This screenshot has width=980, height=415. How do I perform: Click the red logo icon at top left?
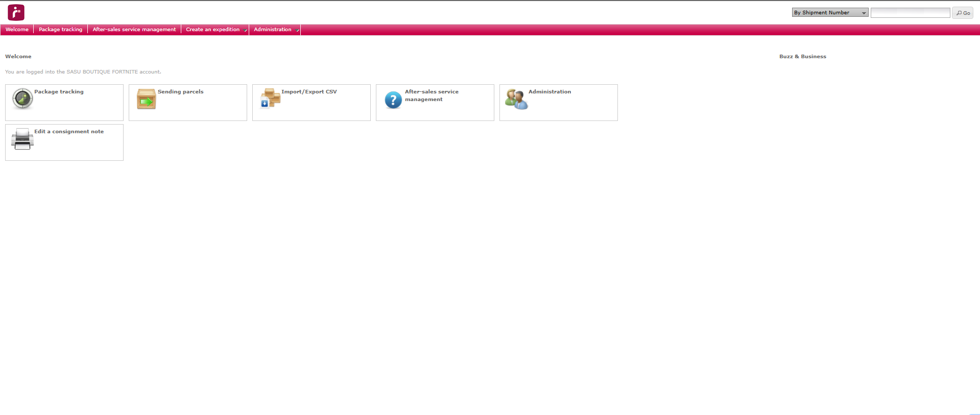(16, 12)
